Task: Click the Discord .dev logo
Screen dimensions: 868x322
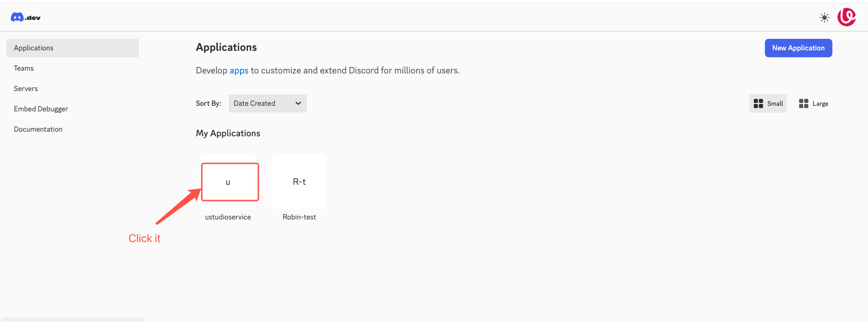Action: pos(25,18)
